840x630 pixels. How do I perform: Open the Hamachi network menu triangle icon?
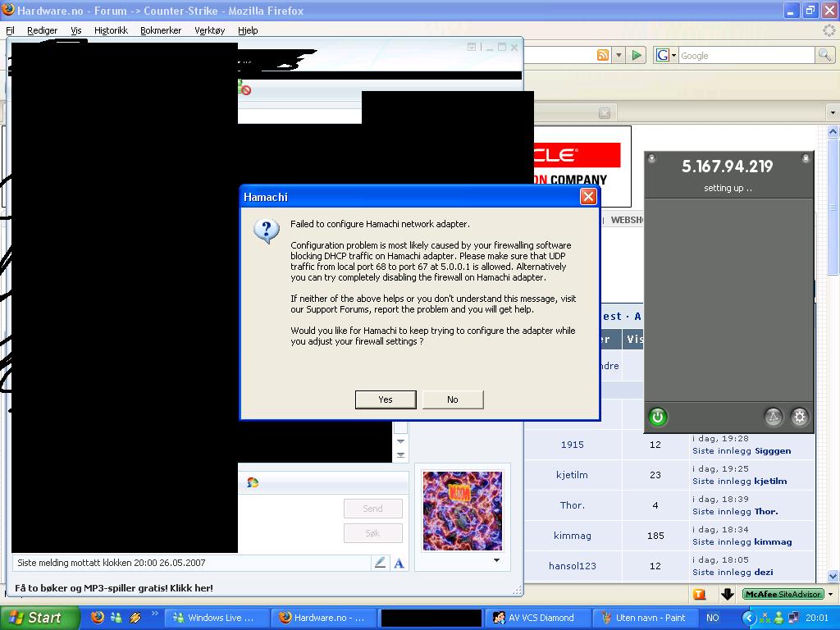pyautogui.click(x=773, y=417)
